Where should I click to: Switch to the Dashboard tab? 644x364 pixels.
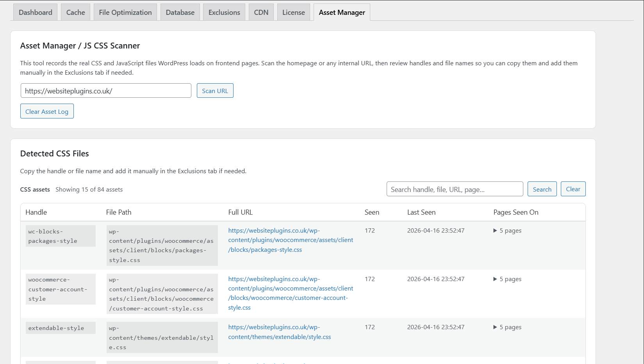pos(35,12)
